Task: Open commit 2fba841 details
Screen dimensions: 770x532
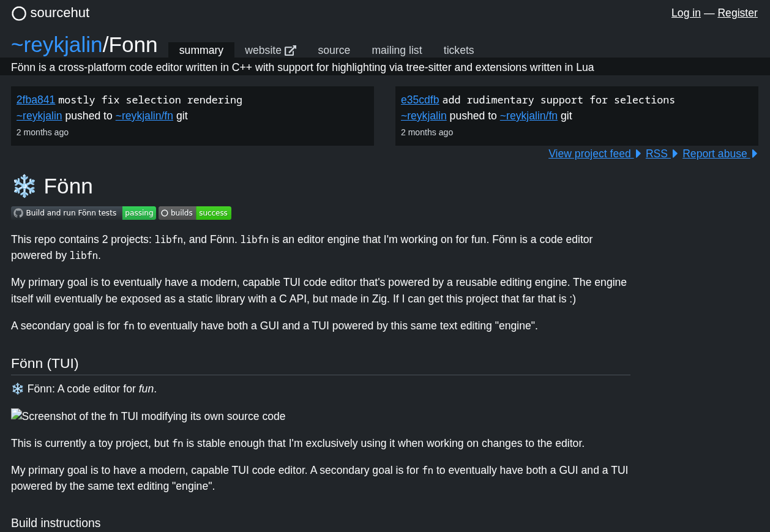Action: click(36, 99)
